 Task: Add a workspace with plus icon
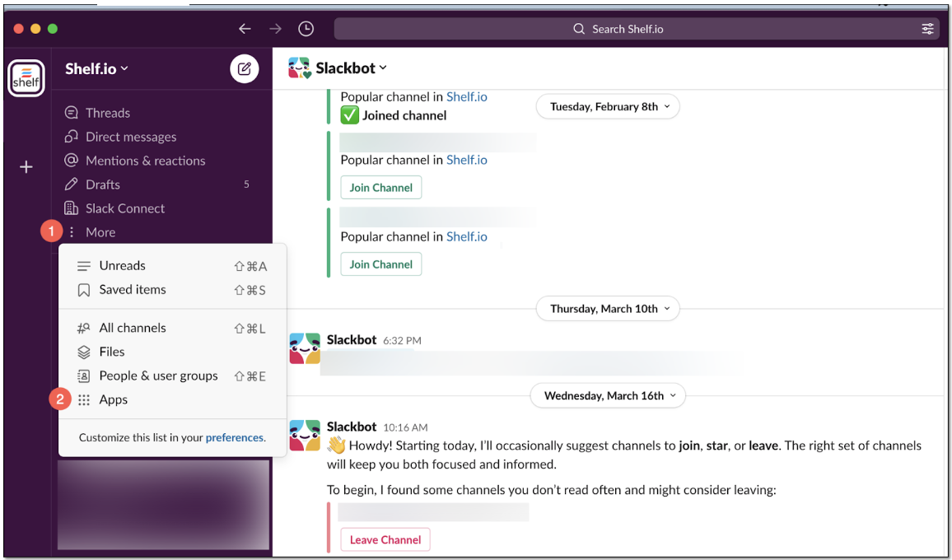26,167
